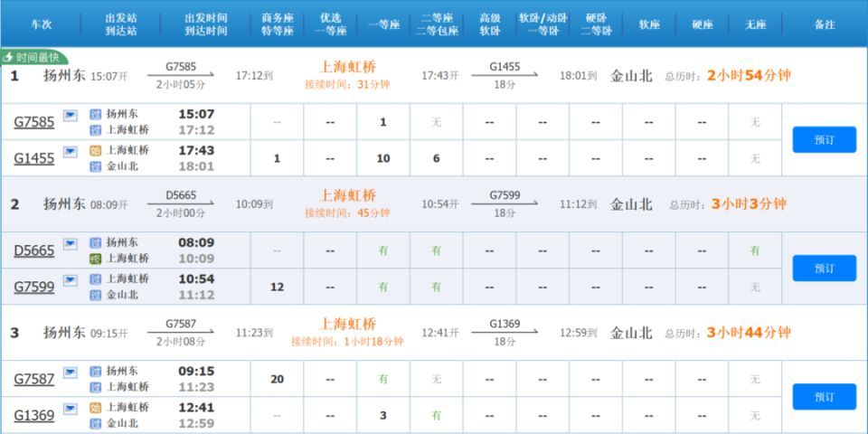Open train G1369 details link
The width and height of the screenshot is (868, 434).
pos(34,415)
